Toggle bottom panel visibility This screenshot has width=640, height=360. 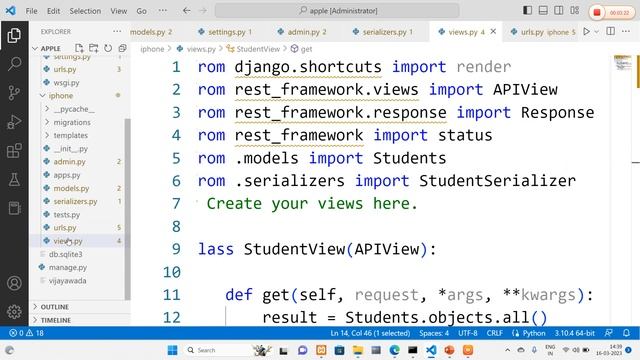tap(543, 11)
